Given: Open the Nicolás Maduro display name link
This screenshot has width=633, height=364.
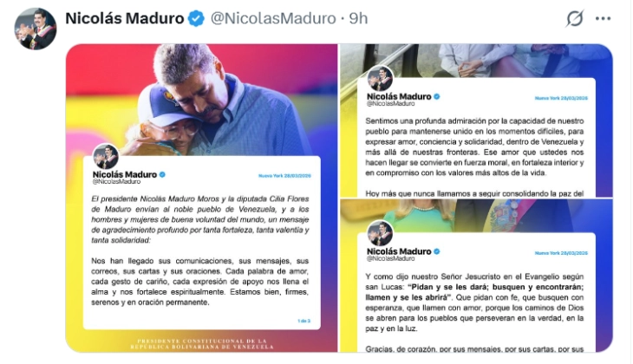Looking at the screenshot, I should 124,18.
